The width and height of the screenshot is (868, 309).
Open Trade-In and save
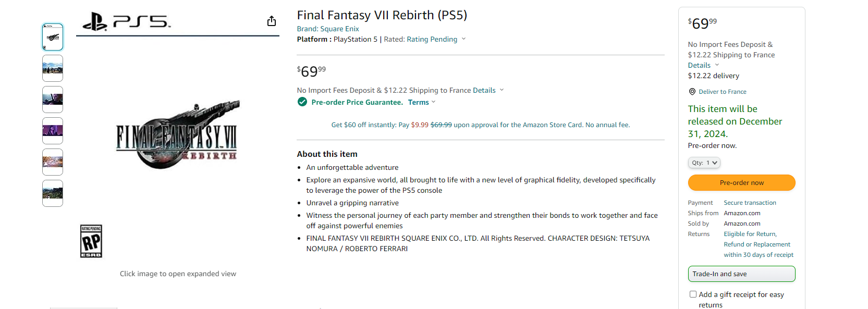pos(741,274)
